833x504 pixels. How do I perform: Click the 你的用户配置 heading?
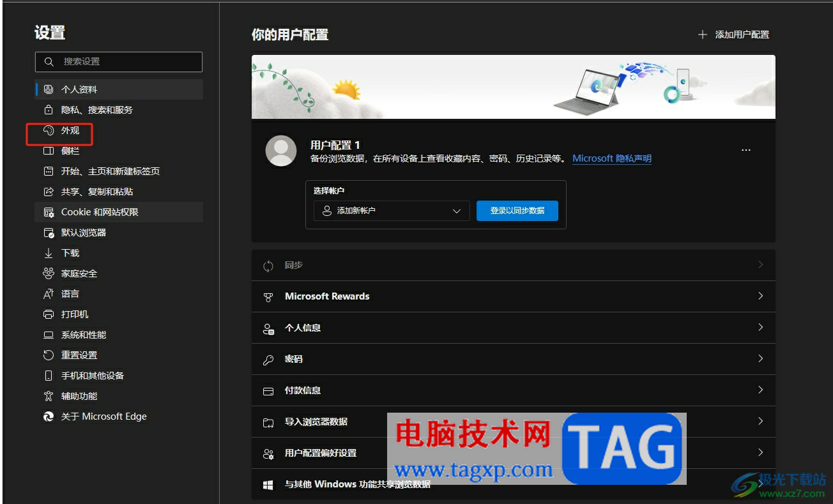coord(290,34)
